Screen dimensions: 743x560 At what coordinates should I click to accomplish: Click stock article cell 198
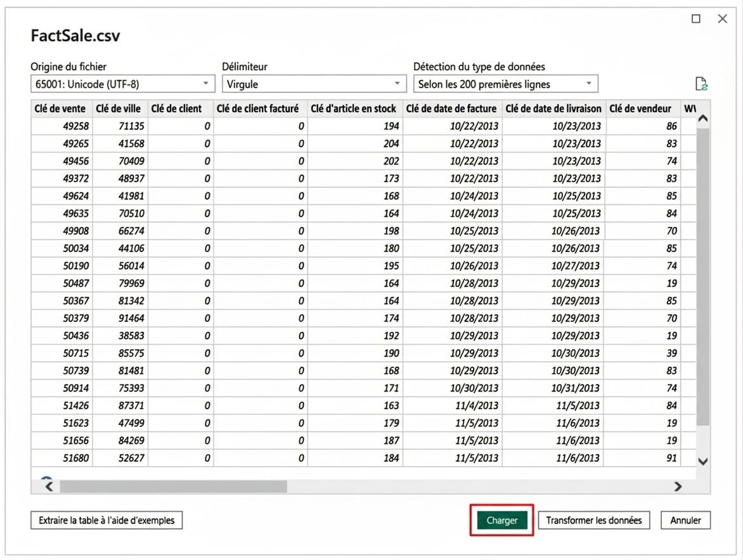[356, 231]
